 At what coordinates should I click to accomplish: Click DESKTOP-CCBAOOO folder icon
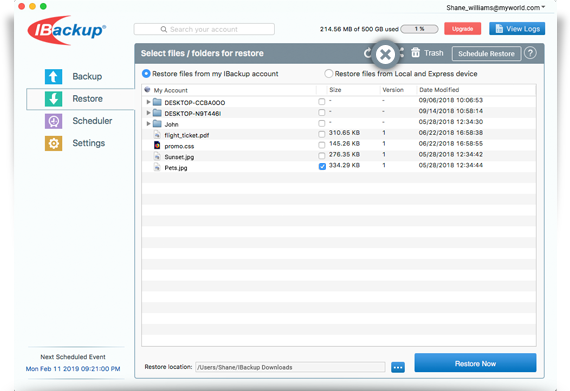pyautogui.click(x=157, y=102)
